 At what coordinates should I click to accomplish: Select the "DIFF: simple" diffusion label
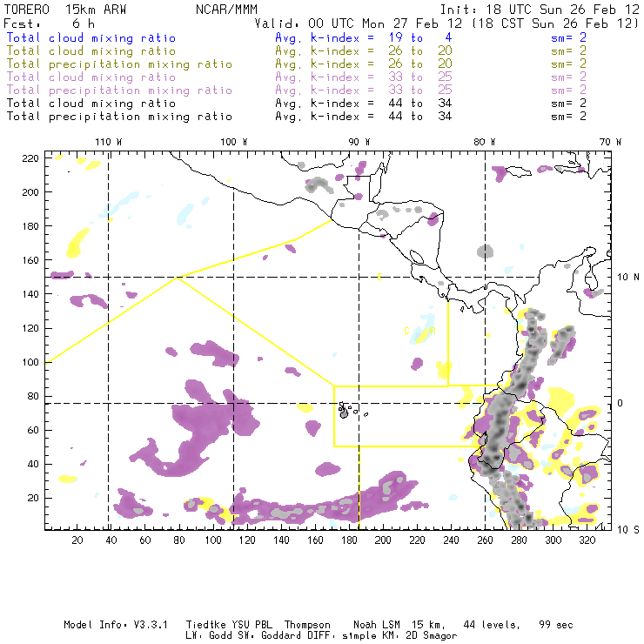pyautogui.click(x=341, y=636)
